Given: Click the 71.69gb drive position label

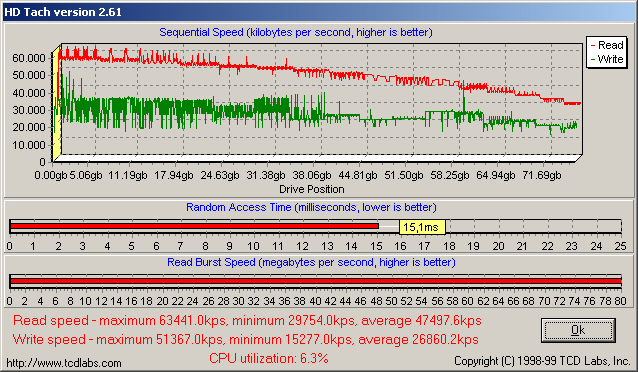Looking at the screenshot, I should (542, 175).
